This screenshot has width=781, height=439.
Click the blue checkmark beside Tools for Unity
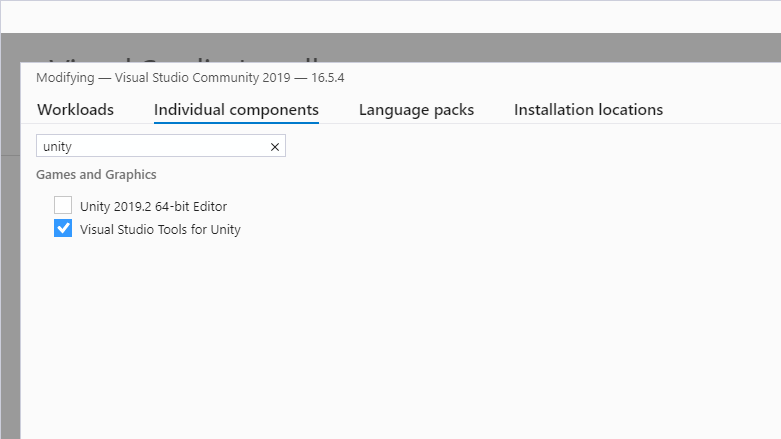pyautogui.click(x=63, y=228)
